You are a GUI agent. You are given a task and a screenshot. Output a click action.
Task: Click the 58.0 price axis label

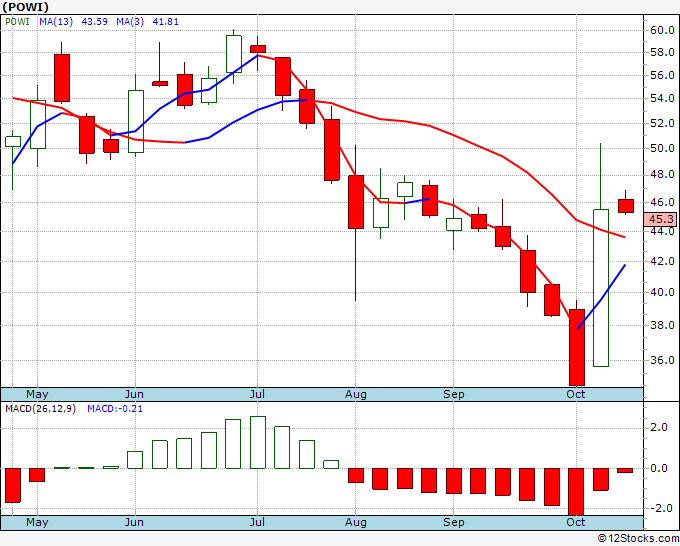662,52
